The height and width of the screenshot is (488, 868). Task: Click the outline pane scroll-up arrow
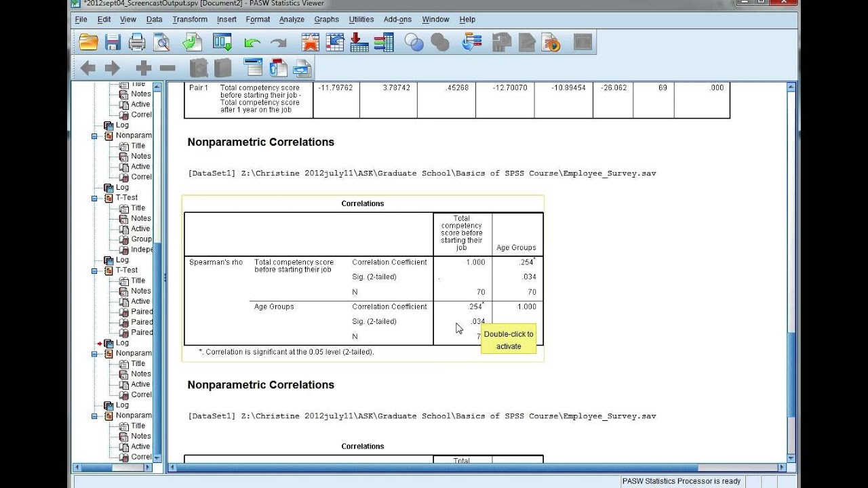(x=159, y=86)
